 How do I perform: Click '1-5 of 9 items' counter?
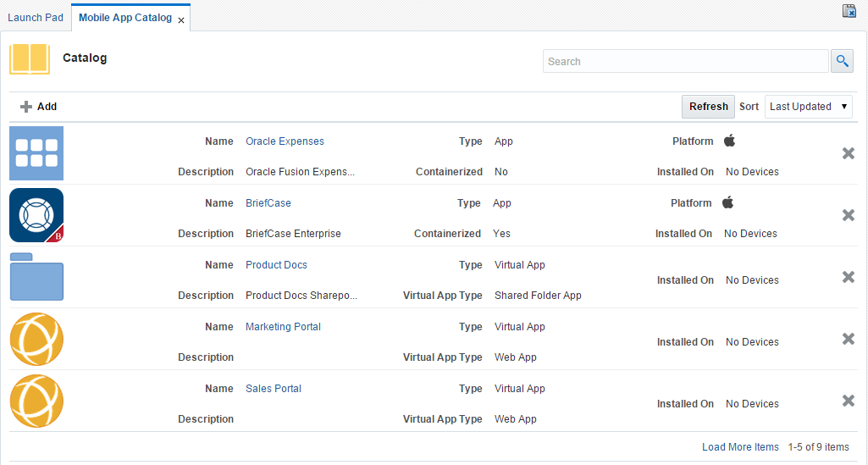click(x=819, y=446)
